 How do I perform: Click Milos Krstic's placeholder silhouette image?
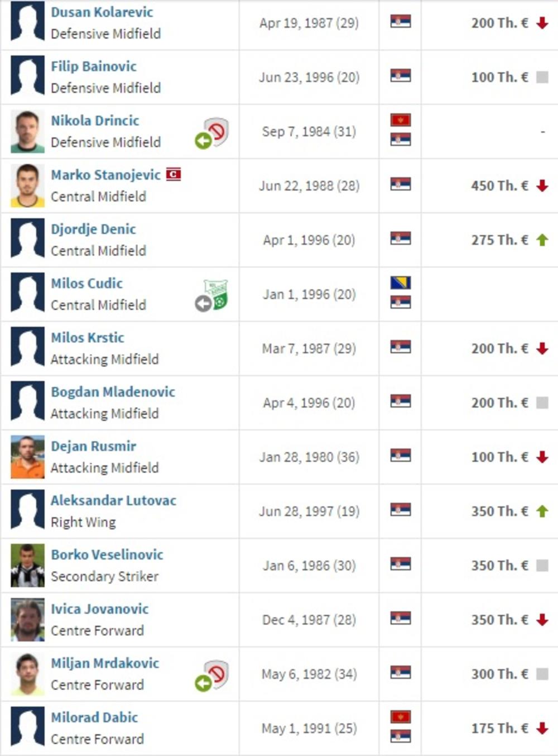[27, 348]
